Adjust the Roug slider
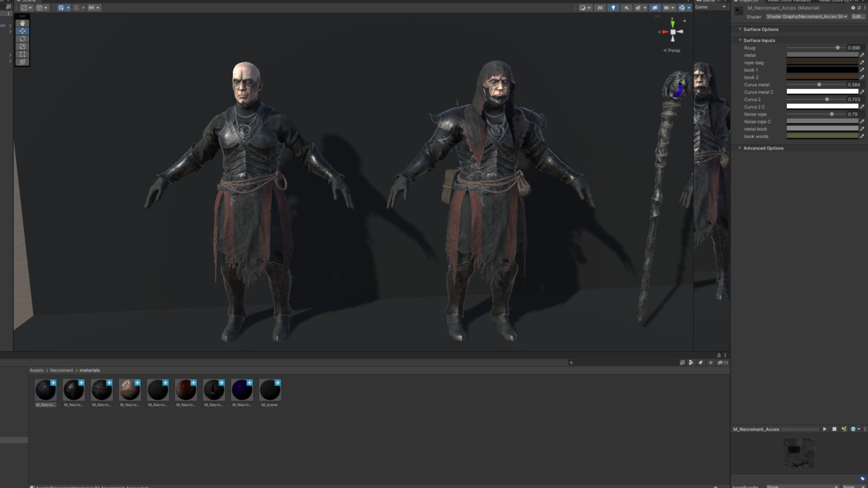 [815, 48]
